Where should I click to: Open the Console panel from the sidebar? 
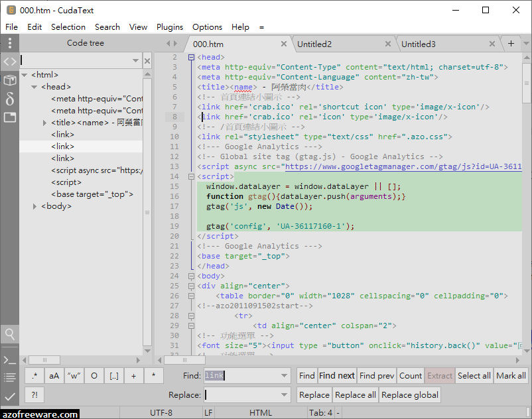click(x=9, y=360)
